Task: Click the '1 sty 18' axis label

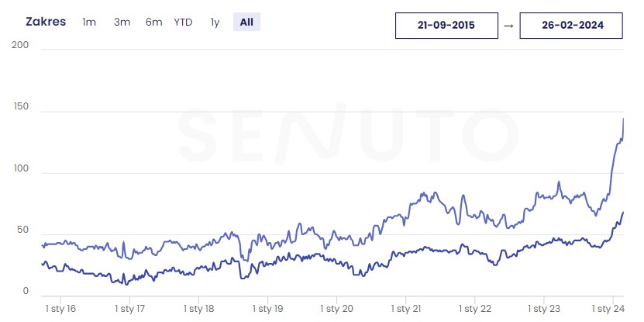Action: [198, 308]
